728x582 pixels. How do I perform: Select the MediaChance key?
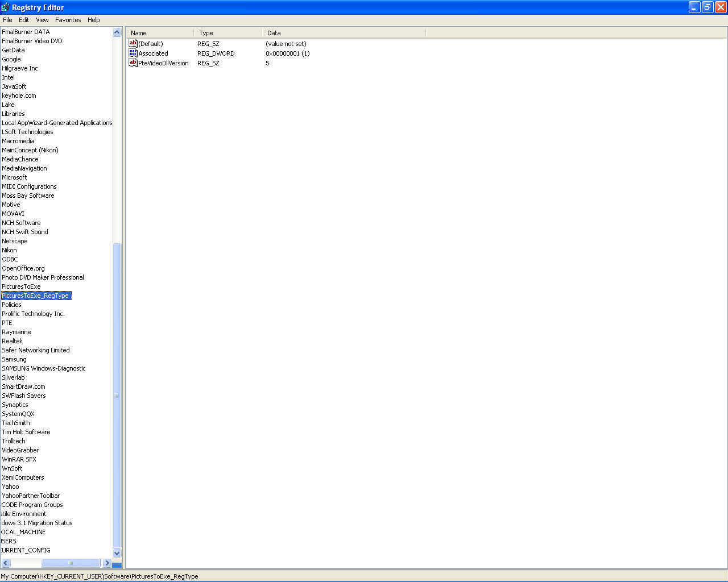point(20,159)
